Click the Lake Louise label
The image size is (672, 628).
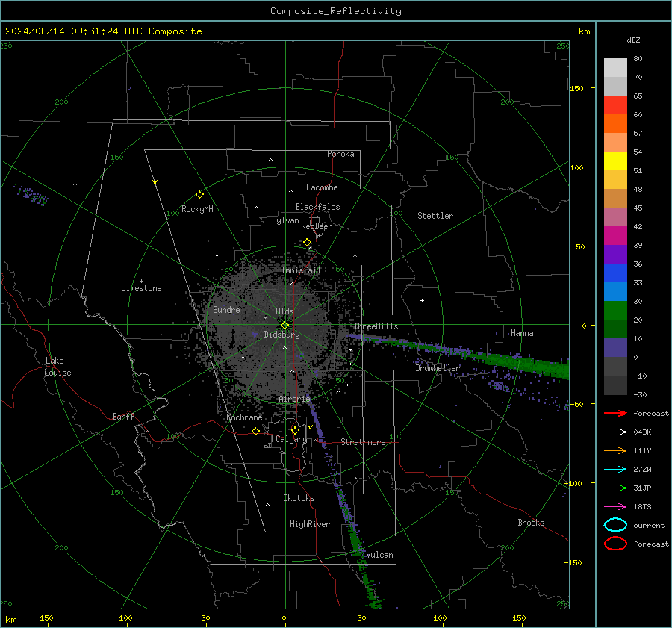pyautogui.click(x=57, y=367)
